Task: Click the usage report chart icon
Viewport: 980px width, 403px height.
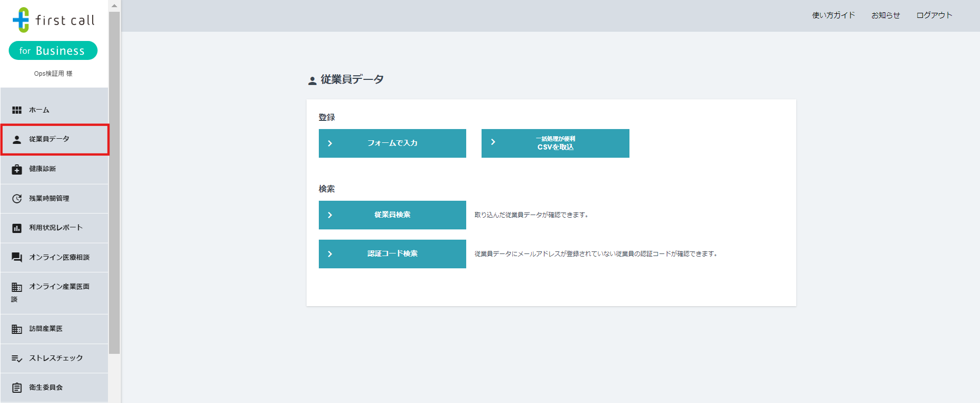Action: 17,228
